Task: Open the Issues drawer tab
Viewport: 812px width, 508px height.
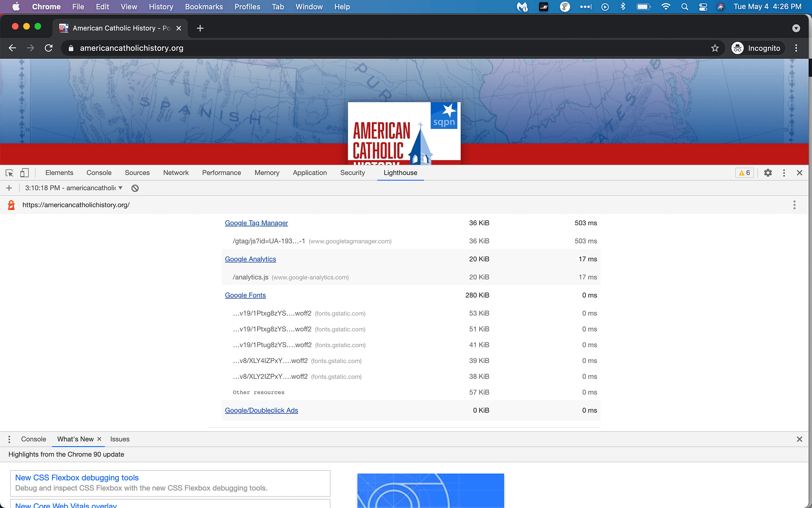Action: [x=120, y=439]
